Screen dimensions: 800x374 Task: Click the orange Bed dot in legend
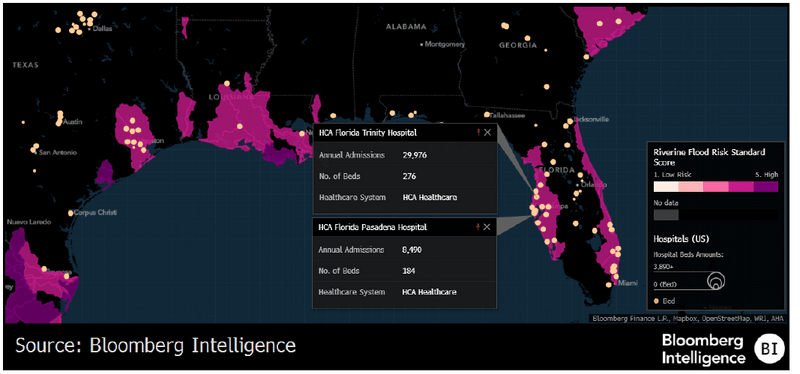click(657, 301)
